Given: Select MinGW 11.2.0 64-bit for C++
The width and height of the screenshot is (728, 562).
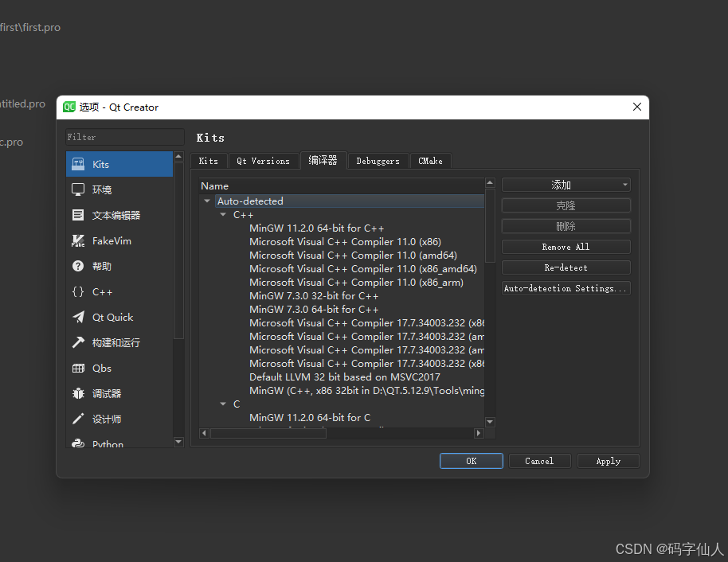Looking at the screenshot, I should [317, 228].
